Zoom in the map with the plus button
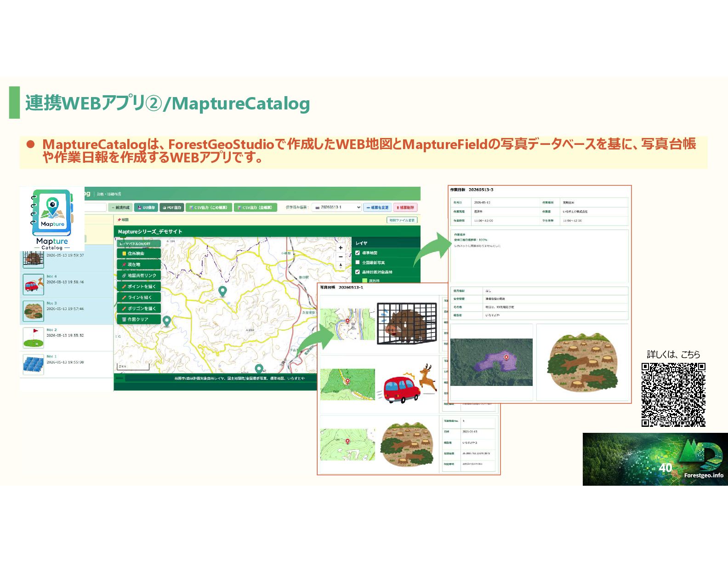728x563 pixels. 341,248
